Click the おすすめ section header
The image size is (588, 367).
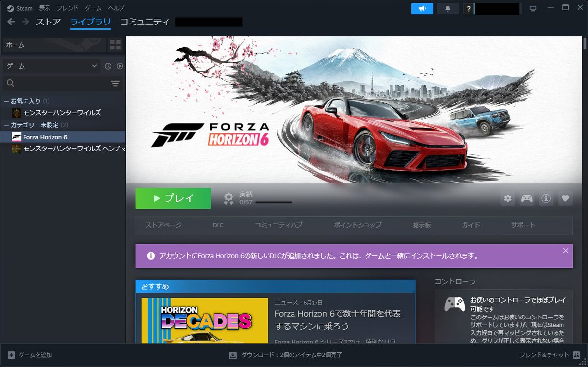pos(275,286)
